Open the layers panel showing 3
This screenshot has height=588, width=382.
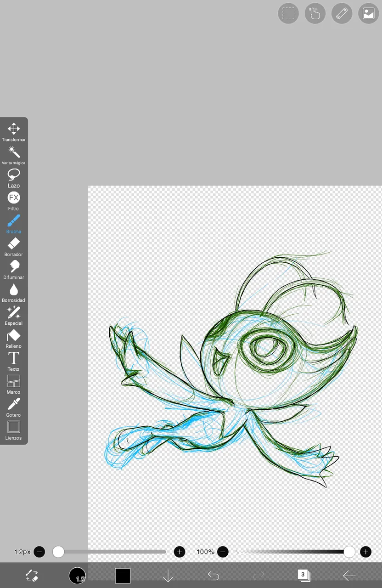(304, 576)
